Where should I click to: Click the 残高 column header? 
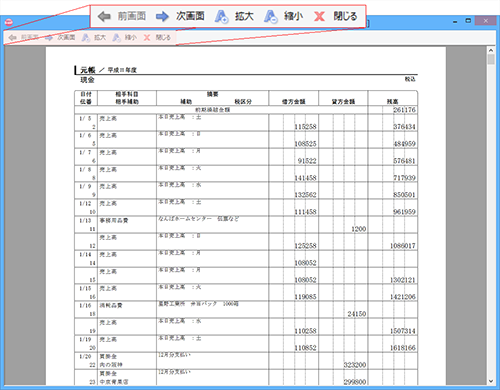(393, 101)
